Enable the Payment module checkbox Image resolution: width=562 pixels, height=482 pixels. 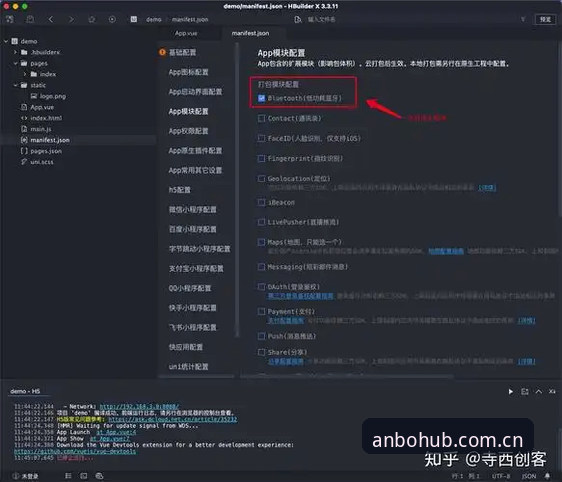coord(261,311)
